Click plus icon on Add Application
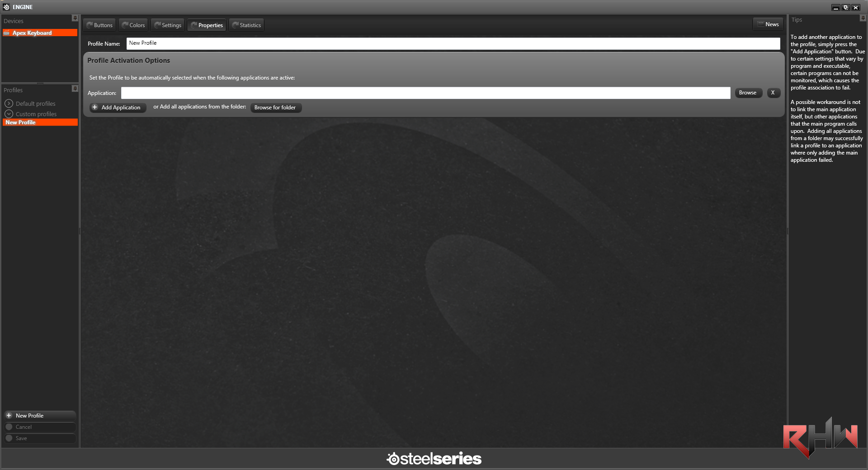This screenshot has width=868, height=470. click(x=95, y=108)
